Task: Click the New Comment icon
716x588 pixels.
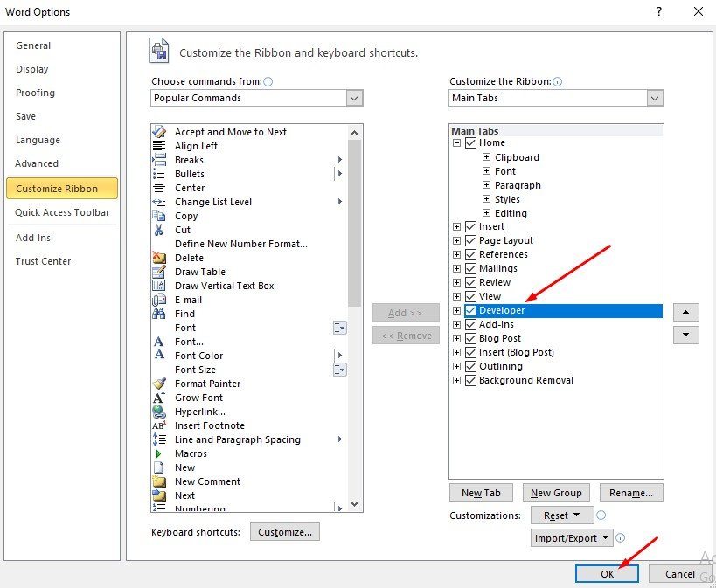Action: point(159,481)
